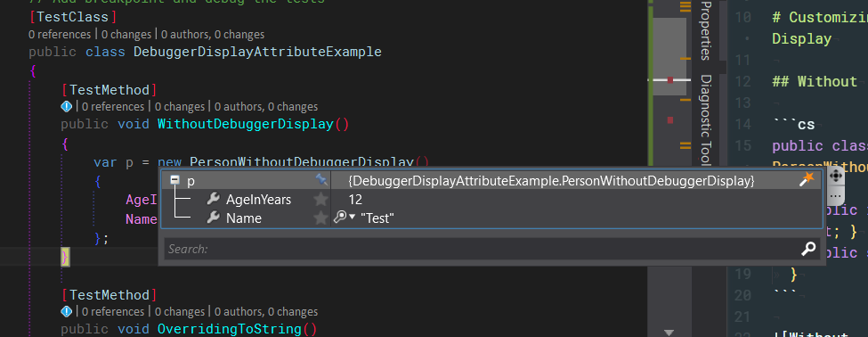Click the ```cs code fence in markdown editor

(793, 124)
